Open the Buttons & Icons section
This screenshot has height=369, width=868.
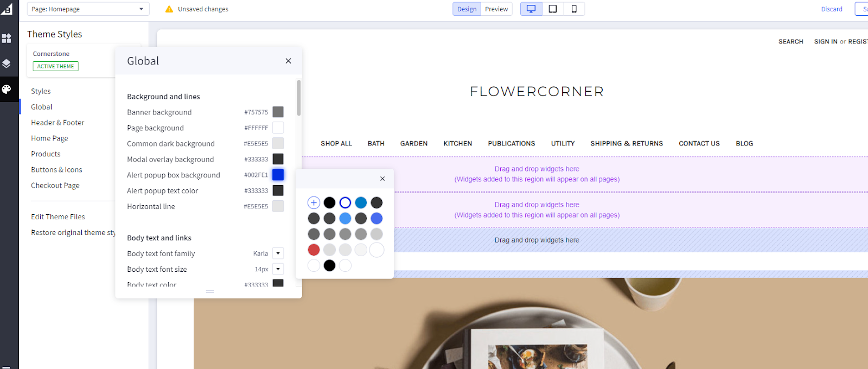(56, 170)
